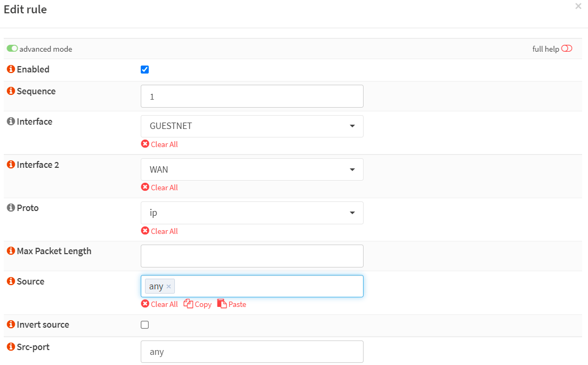Click the Src-port info icon
Screen dimensions: 588x365
[x=11, y=347]
